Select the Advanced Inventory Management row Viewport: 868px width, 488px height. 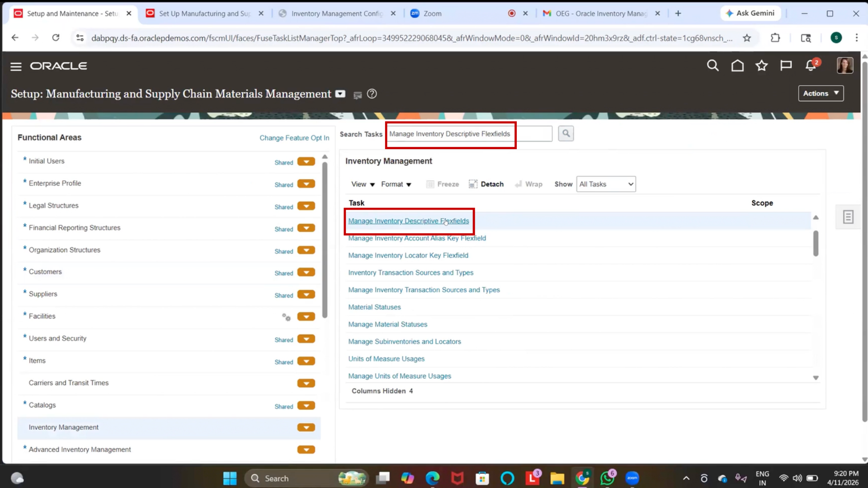tap(169, 450)
